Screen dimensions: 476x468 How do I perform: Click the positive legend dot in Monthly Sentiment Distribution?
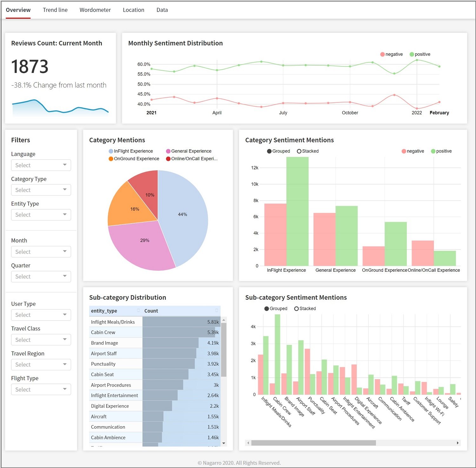tap(412, 54)
